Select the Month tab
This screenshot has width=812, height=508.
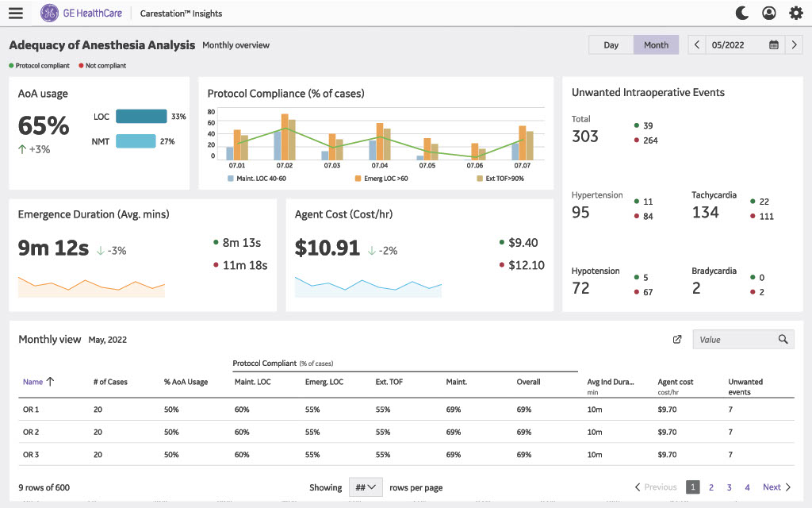pyautogui.click(x=656, y=44)
